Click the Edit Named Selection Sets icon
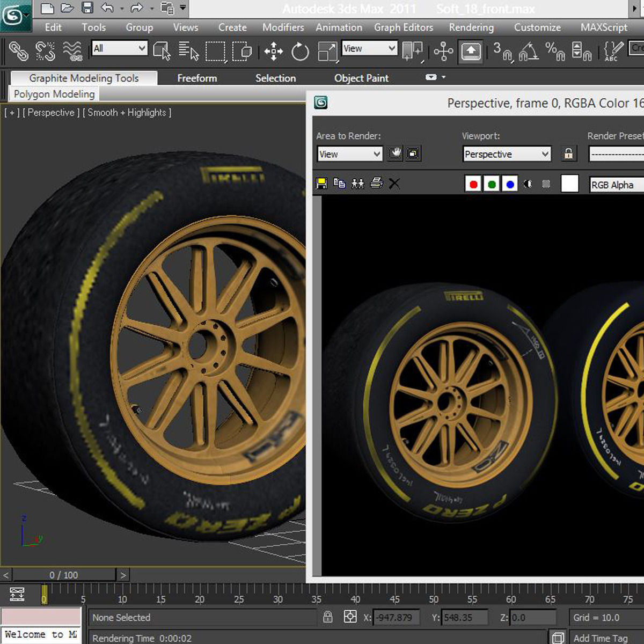The height and width of the screenshot is (644, 644). pyautogui.click(x=613, y=52)
